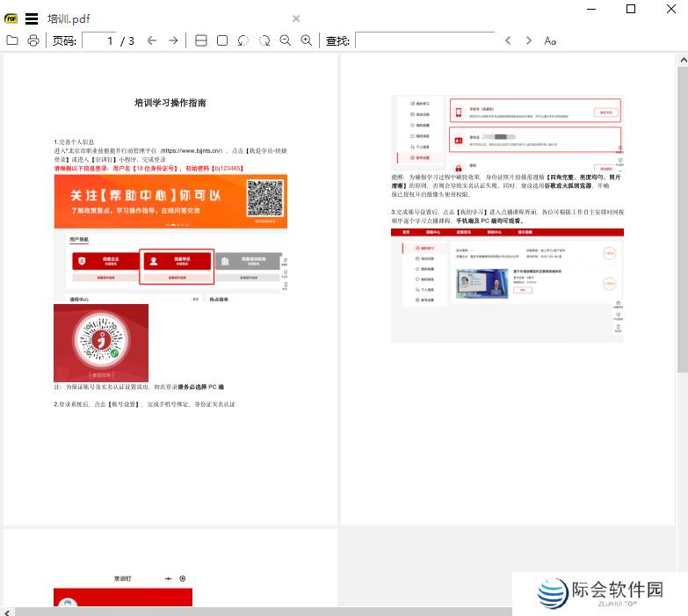688x616 pixels.
Task: Click the vertical scrollbar thumb
Action: tap(682, 220)
